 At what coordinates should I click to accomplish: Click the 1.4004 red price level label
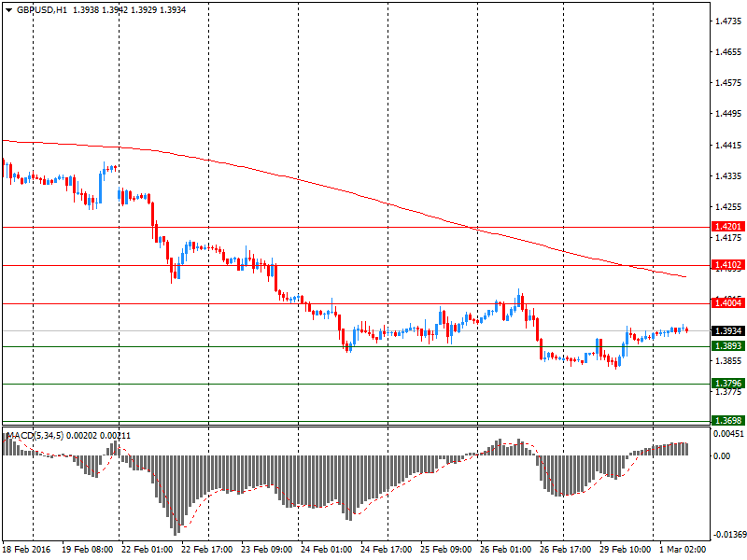tap(728, 302)
